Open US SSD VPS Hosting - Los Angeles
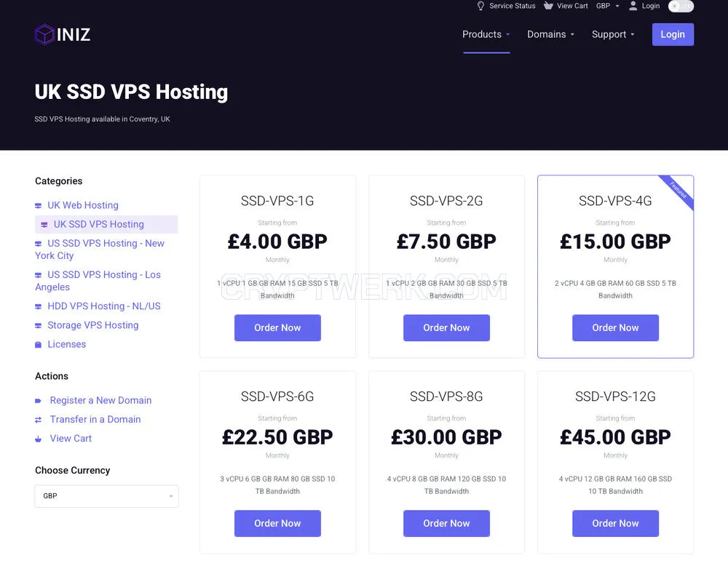 pos(98,281)
